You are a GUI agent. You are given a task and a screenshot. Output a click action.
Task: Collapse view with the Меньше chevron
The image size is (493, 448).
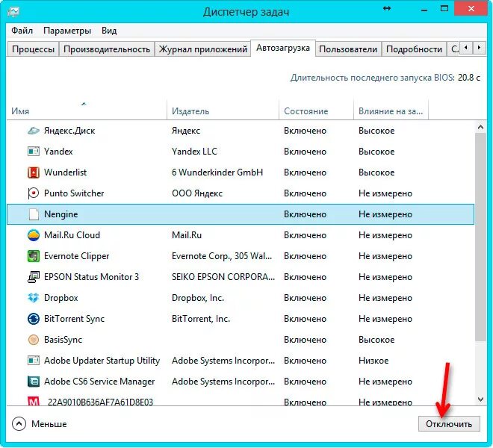(x=19, y=424)
